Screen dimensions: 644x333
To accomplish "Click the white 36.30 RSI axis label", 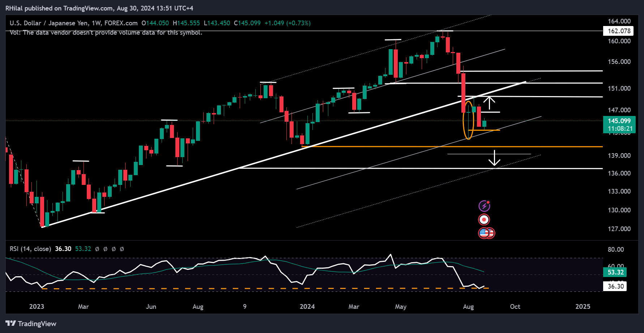I will (615, 286).
